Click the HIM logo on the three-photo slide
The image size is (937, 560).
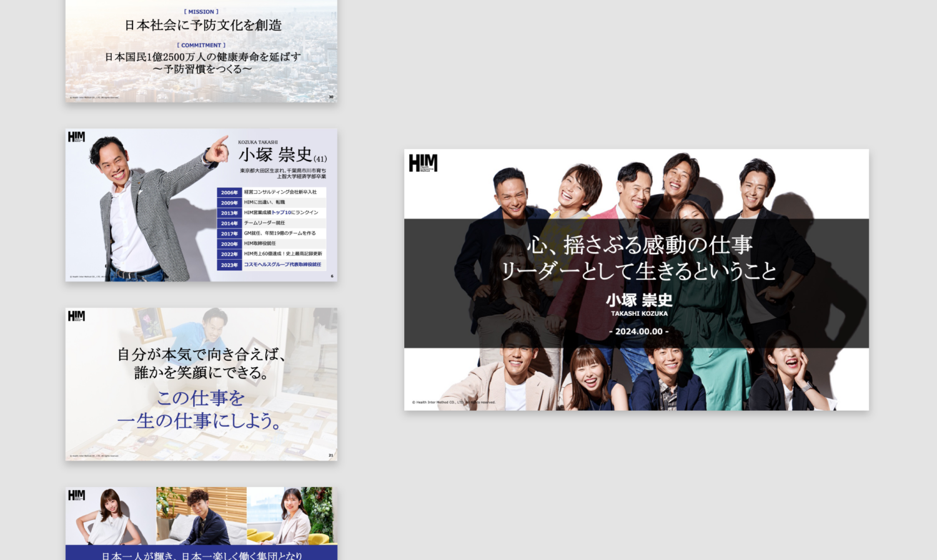76,495
